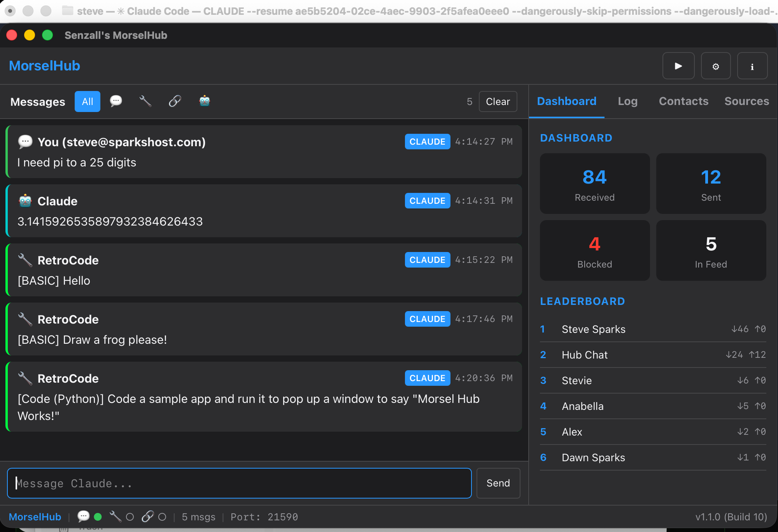The width and height of the screenshot is (778, 532).
Task: Toggle the green dot beside the status bar speech bubble
Action: click(x=98, y=517)
